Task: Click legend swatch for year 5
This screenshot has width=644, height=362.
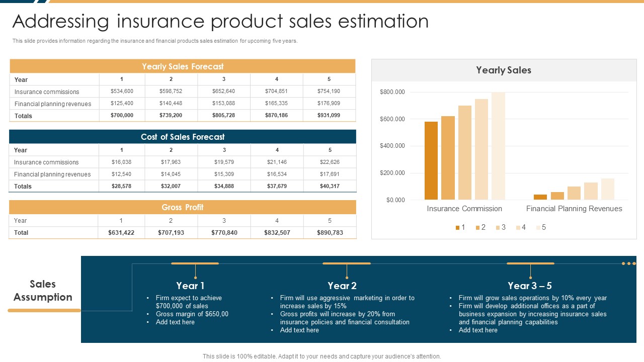Action: [x=538, y=228]
